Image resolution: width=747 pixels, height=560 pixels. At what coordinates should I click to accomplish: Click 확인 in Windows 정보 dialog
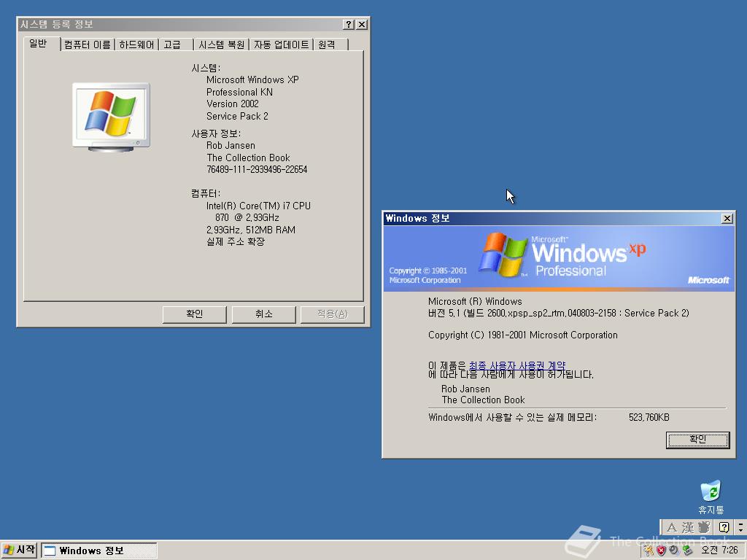pyautogui.click(x=697, y=440)
